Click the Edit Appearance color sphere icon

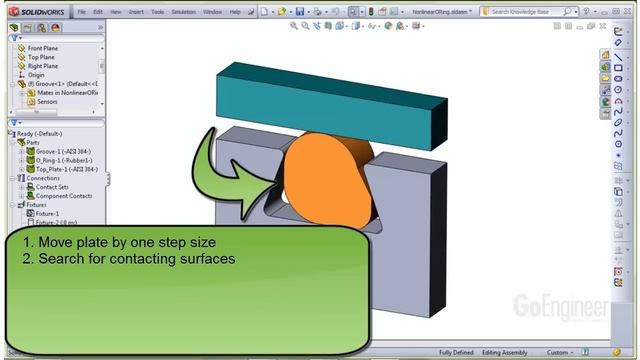[388, 26]
